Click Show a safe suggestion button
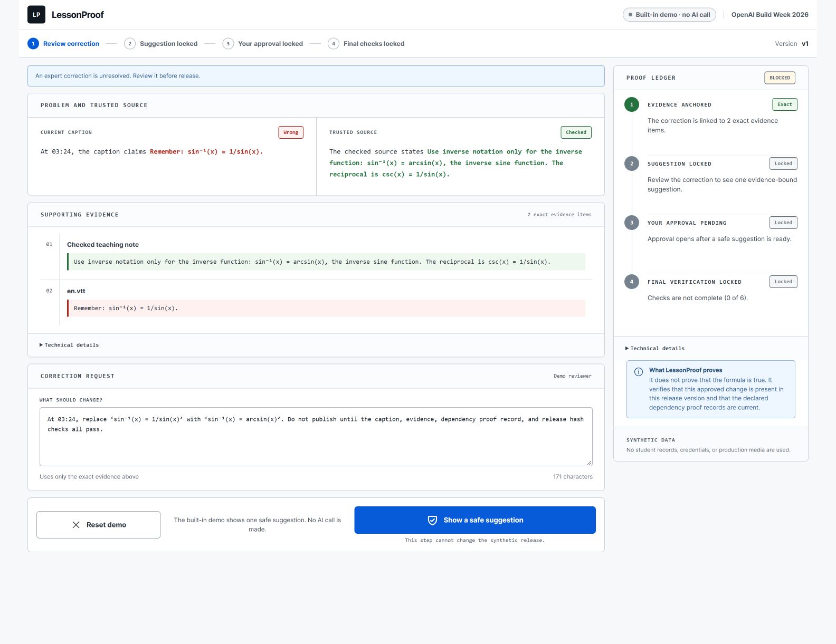Screen dimensions: 836x644 pos(475,520)
